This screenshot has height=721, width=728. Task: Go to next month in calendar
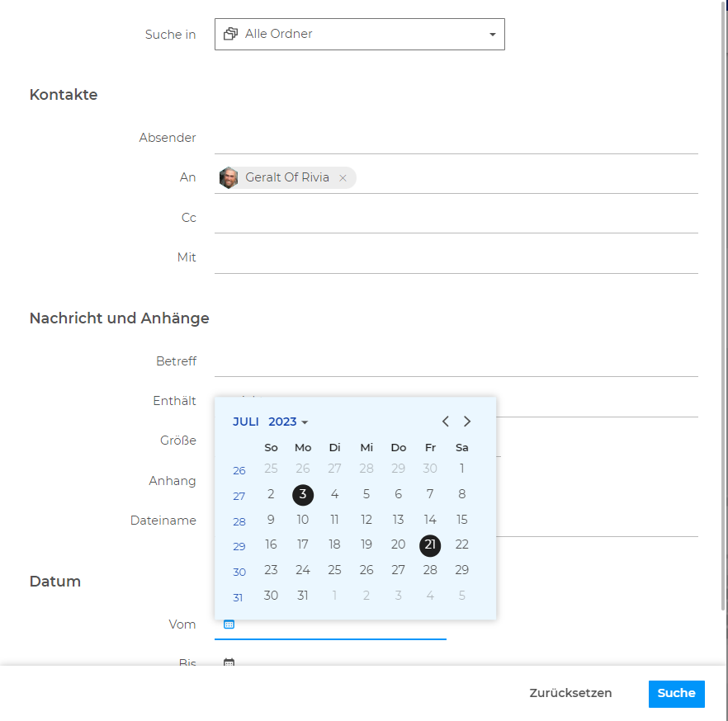[x=467, y=422]
